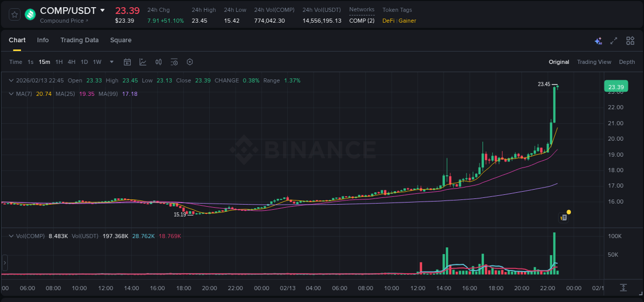Viewport: 644px width, 302px height.
Task: Toggle the favorite star for COMP/USDT
Action: tap(14, 14)
